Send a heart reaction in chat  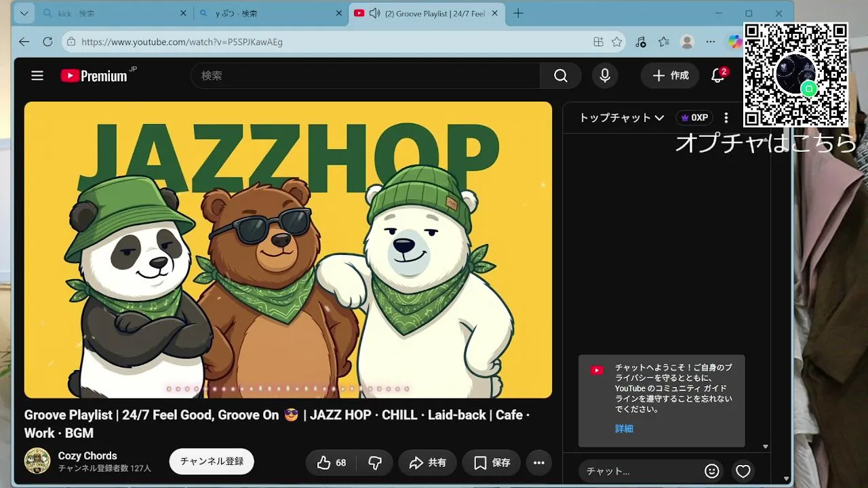tap(743, 471)
